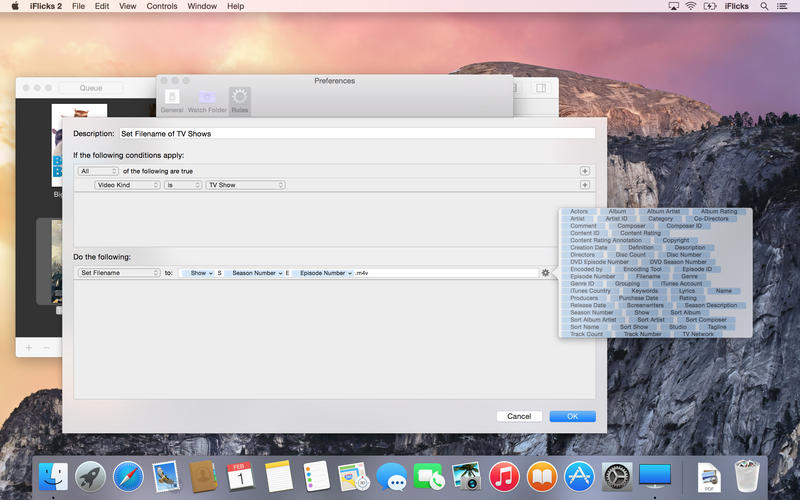Screen dimensions: 800x500
Task: Launch Safari from the Dock
Action: pos(129,476)
